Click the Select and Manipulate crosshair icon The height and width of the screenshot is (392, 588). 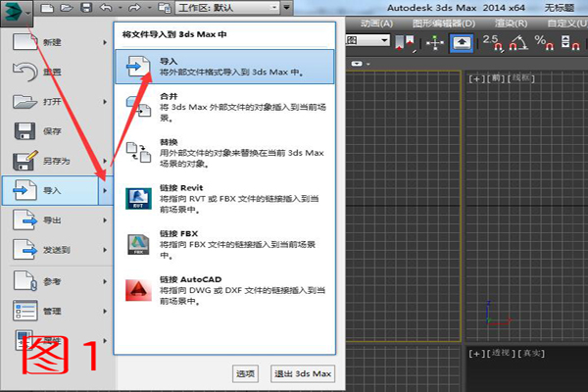click(x=435, y=42)
